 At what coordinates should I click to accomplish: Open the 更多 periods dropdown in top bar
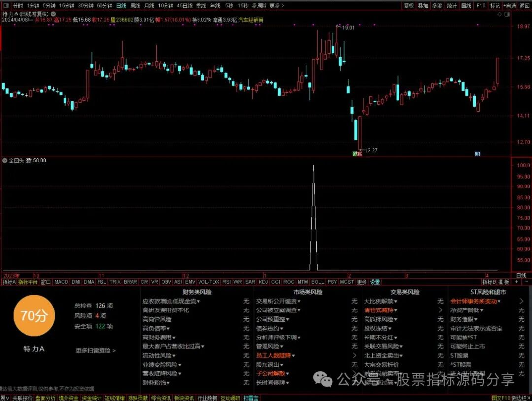click(x=277, y=6)
